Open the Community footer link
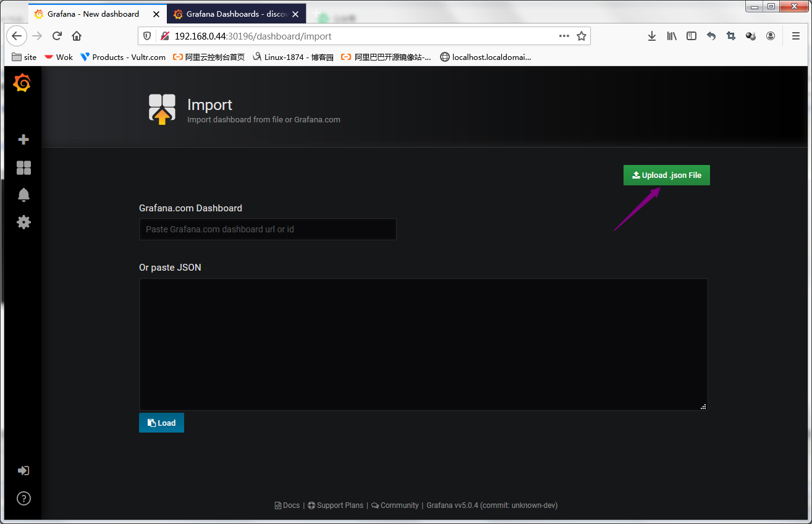Viewport: 812px width, 524px height. (395, 505)
